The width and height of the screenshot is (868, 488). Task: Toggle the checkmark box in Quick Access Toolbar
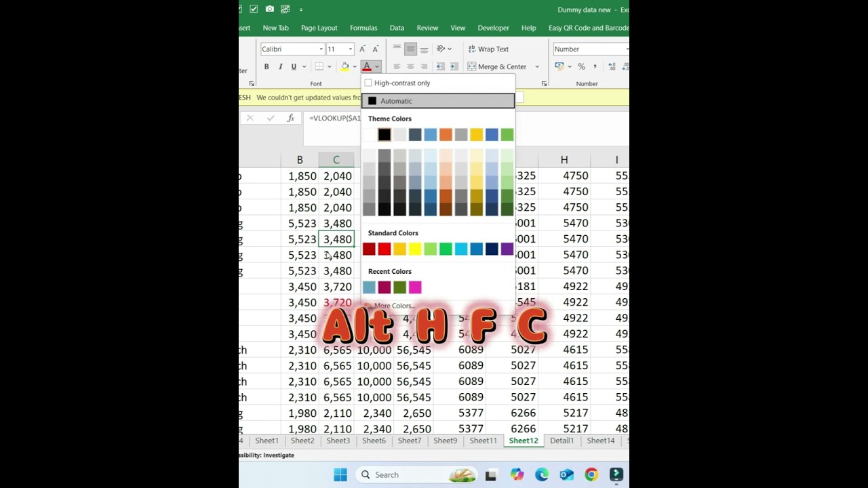254,9
